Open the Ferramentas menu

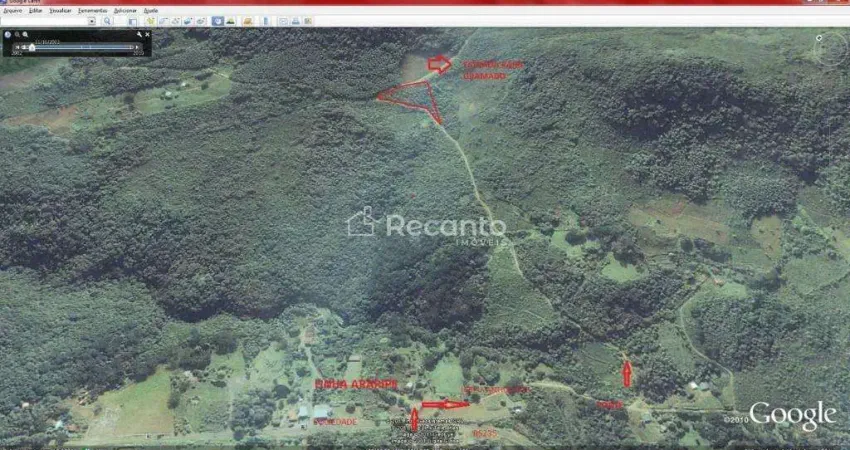pos(92,10)
